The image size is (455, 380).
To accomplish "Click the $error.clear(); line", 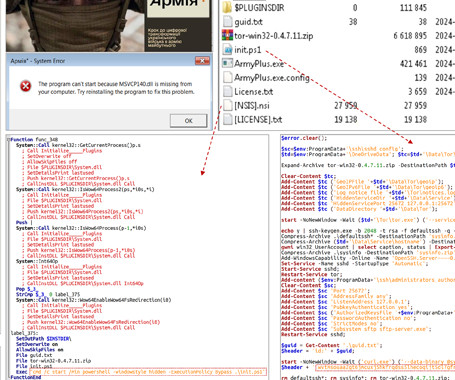I will point(304,138).
